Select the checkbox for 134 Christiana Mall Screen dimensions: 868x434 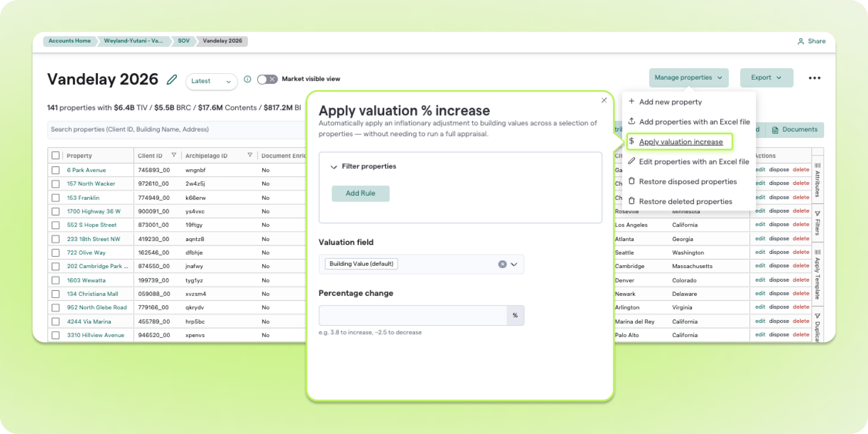(x=55, y=294)
